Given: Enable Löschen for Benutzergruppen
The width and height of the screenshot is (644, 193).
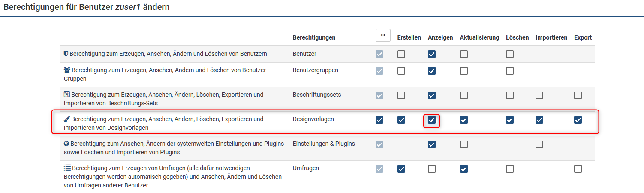Looking at the screenshot, I should pos(510,71).
